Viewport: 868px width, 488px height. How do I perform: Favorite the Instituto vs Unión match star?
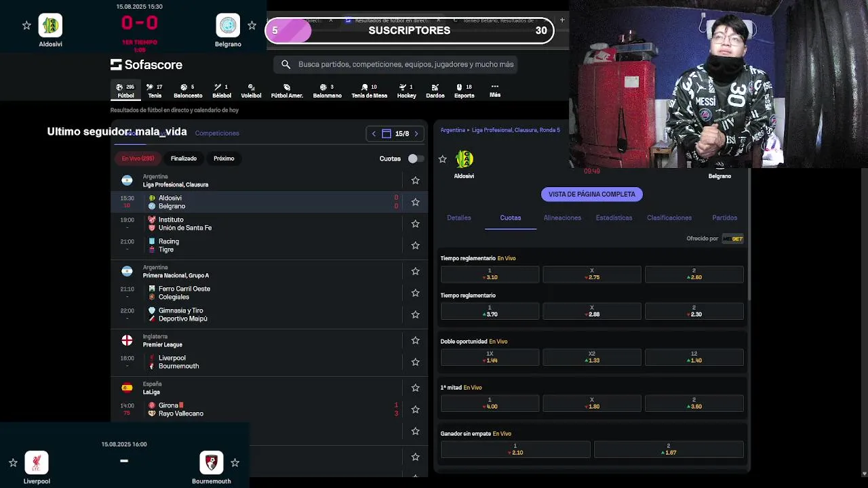pos(415,224)
